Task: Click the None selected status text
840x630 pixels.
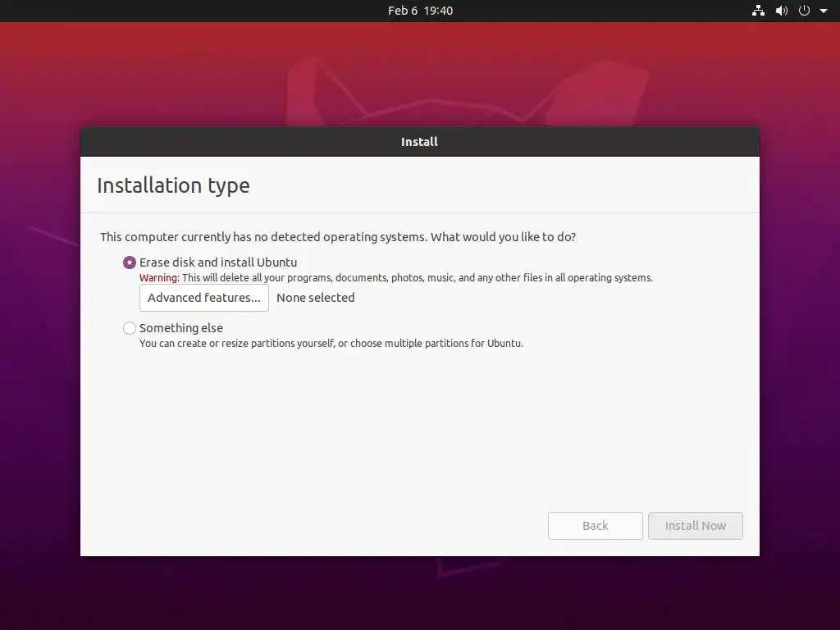Action: click(x=316, y=298)
